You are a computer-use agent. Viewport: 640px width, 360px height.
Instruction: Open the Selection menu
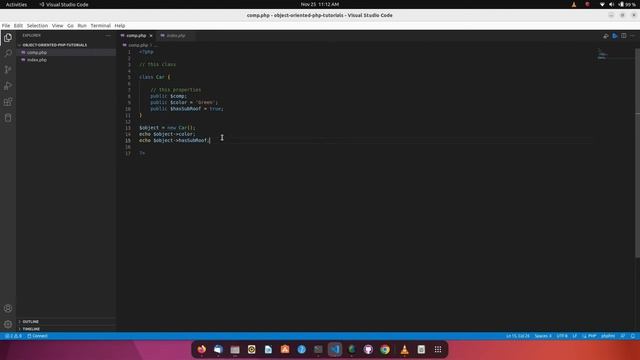pos(37,25)
